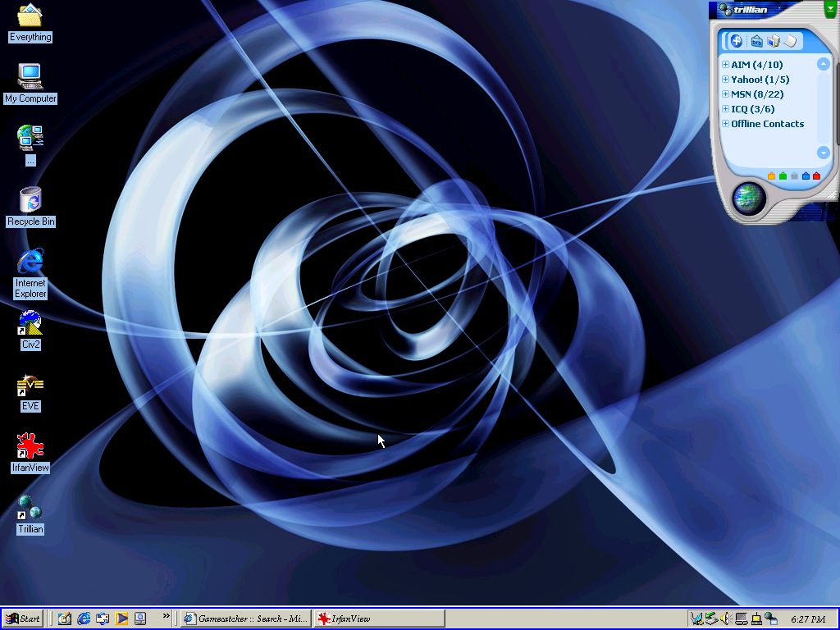Click the contact list scroll-up arrow
The height and width of the screenshot is (630, 840).
click(x=824, y=64)
